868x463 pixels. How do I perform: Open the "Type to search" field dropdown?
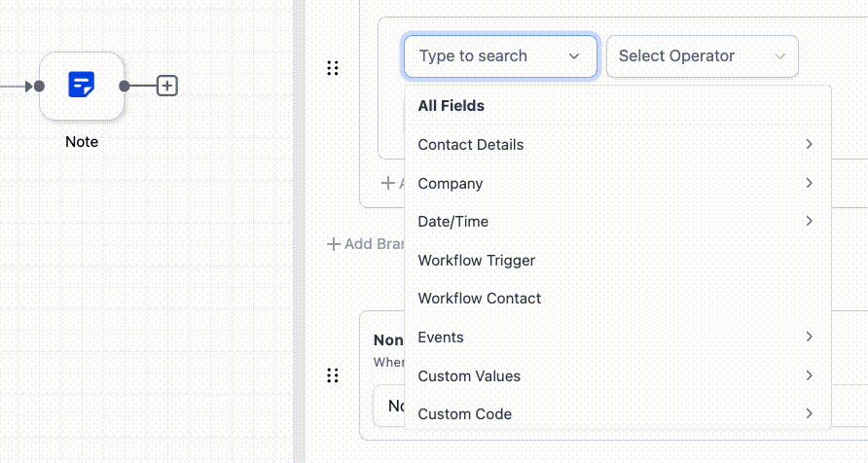pyautogui.click(x=500, y=56)
